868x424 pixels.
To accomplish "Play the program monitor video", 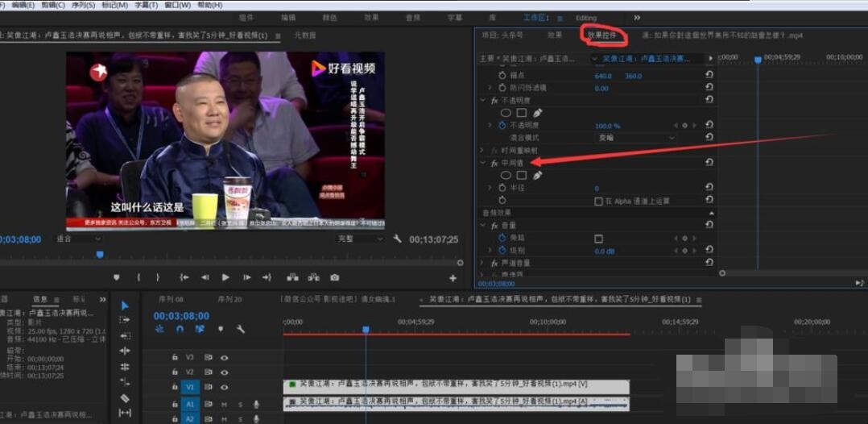I will click(x=225, y=277).
